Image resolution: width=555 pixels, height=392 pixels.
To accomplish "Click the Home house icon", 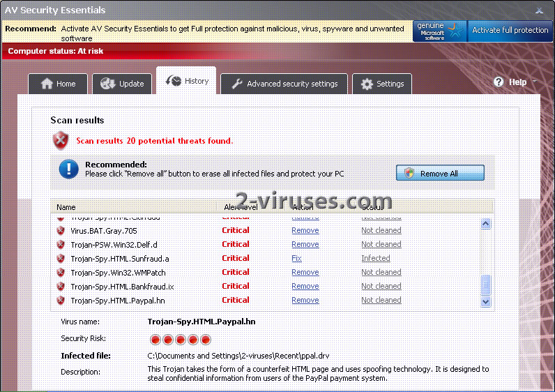I will click(x=47, y=84).
